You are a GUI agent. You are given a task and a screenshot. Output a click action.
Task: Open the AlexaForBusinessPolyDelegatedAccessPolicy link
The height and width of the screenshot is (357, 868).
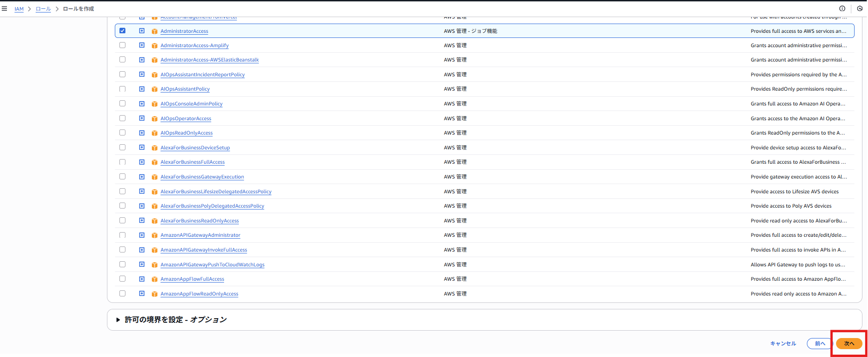[212, 206]
